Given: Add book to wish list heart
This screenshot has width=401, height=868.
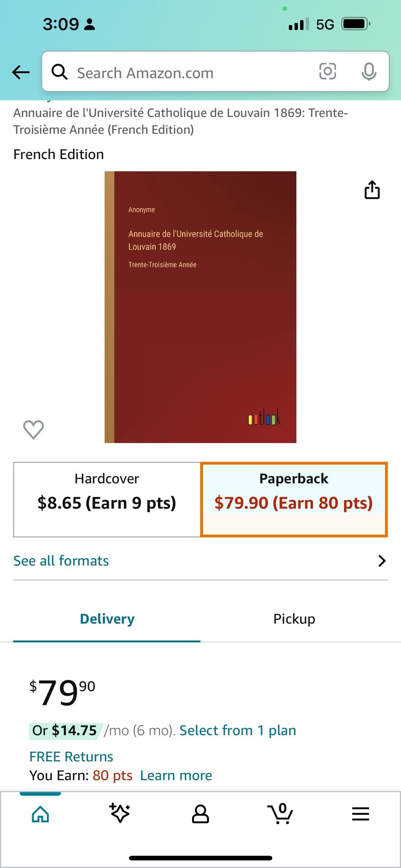Looking at the screenshot, I should (x=33, y=429).
